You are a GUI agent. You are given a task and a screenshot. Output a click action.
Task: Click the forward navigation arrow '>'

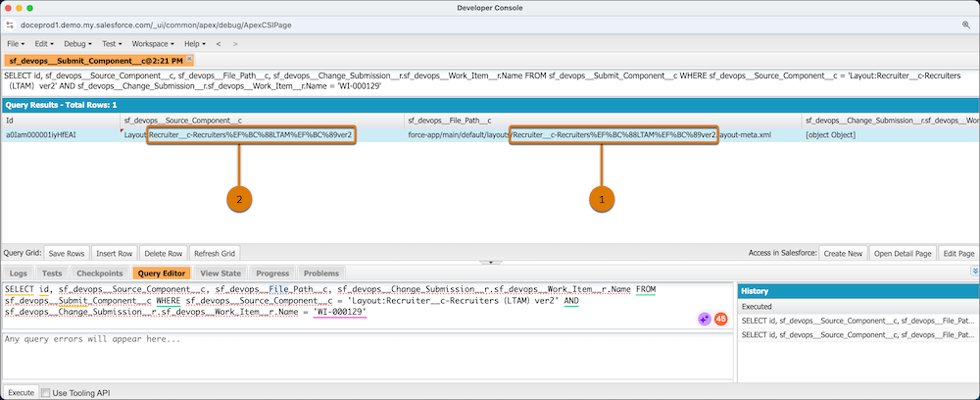click(x=235, y=44)
